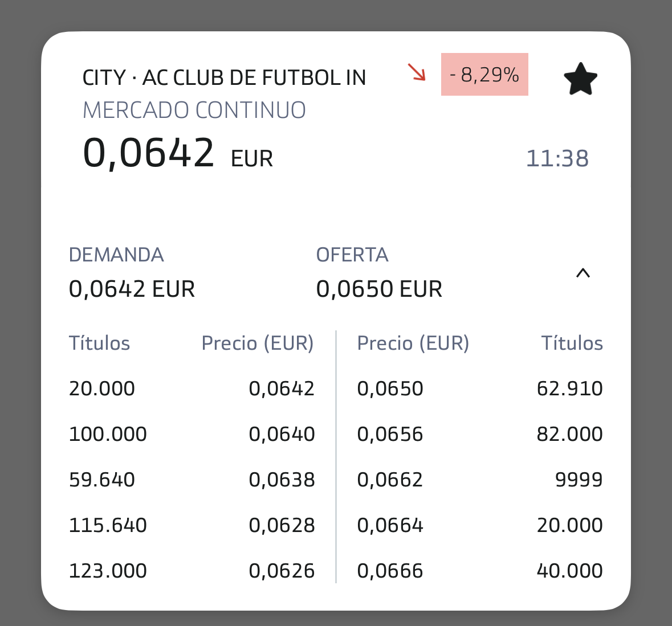Image resolution: width=672 pixels, height=626 pixels.
Task: Click the red downward trend arrow icon
Action: tap(417, 73)
